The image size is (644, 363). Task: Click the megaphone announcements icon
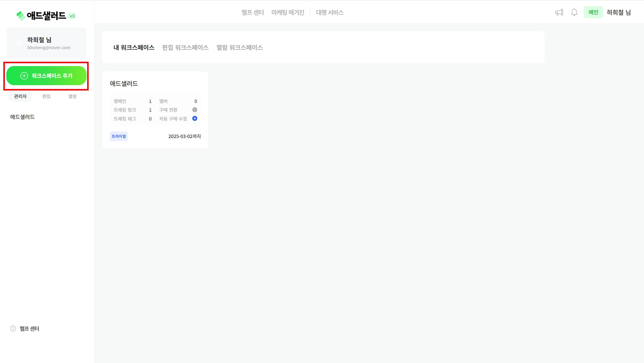click(559, 12)
